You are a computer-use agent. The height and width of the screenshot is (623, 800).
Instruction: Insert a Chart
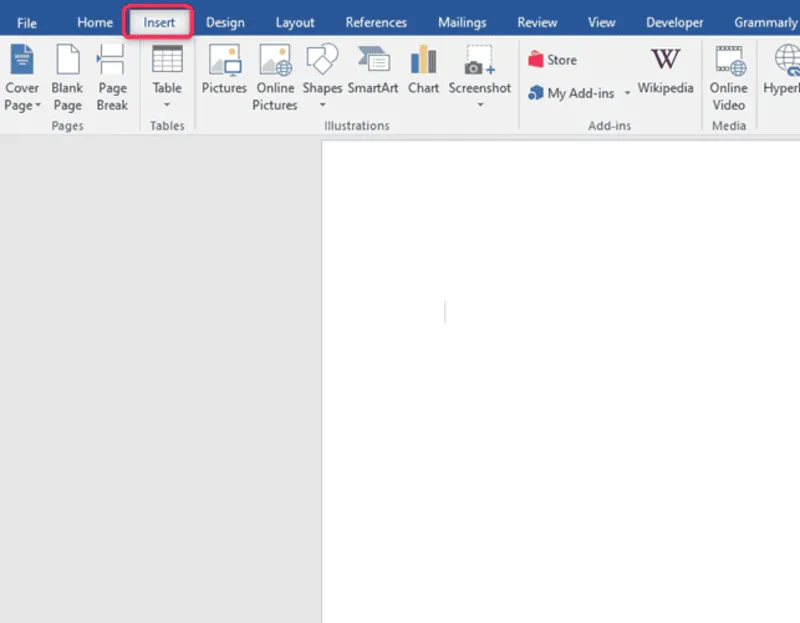[423, 70]
